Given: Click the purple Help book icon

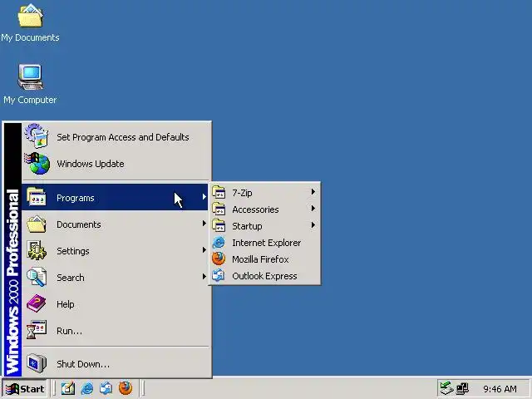Looking at the screenshot, I should 37,303.
